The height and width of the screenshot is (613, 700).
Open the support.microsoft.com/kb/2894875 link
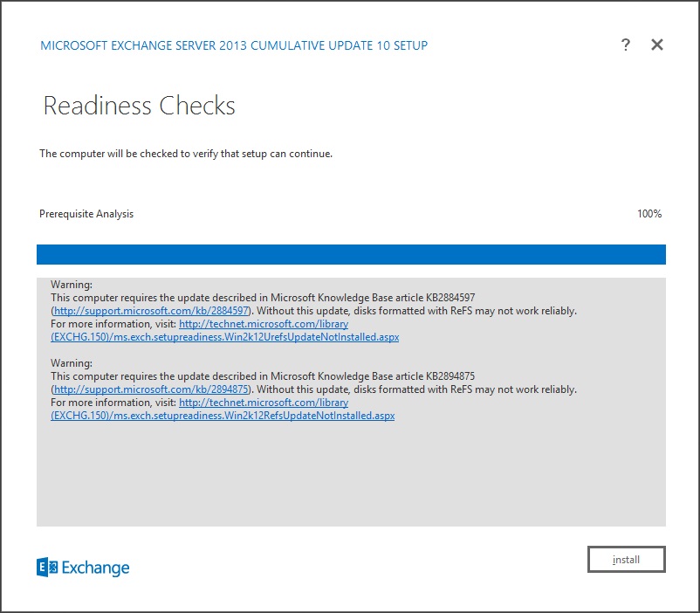(152, 389)
